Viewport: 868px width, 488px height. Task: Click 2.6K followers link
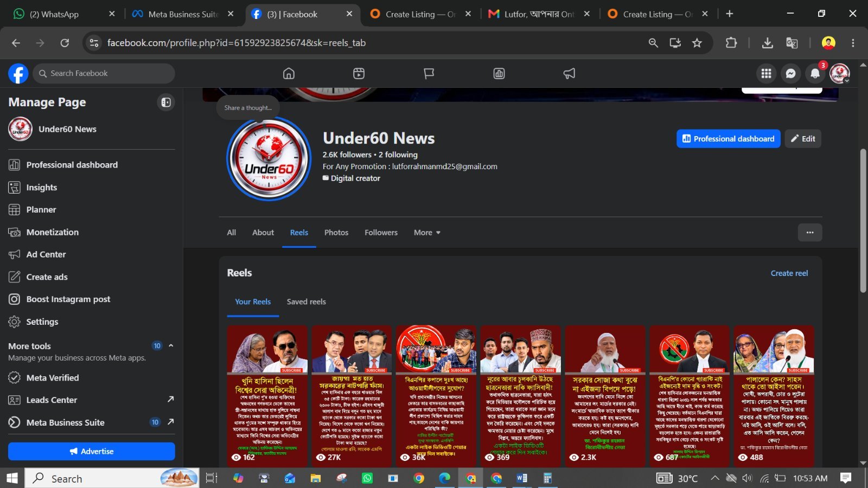point(347,155)
